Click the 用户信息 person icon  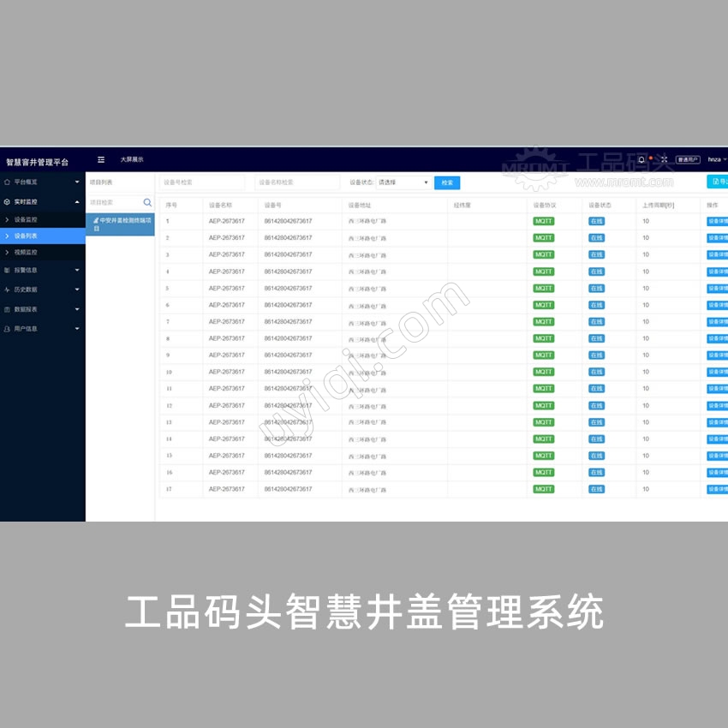[7, 329]
